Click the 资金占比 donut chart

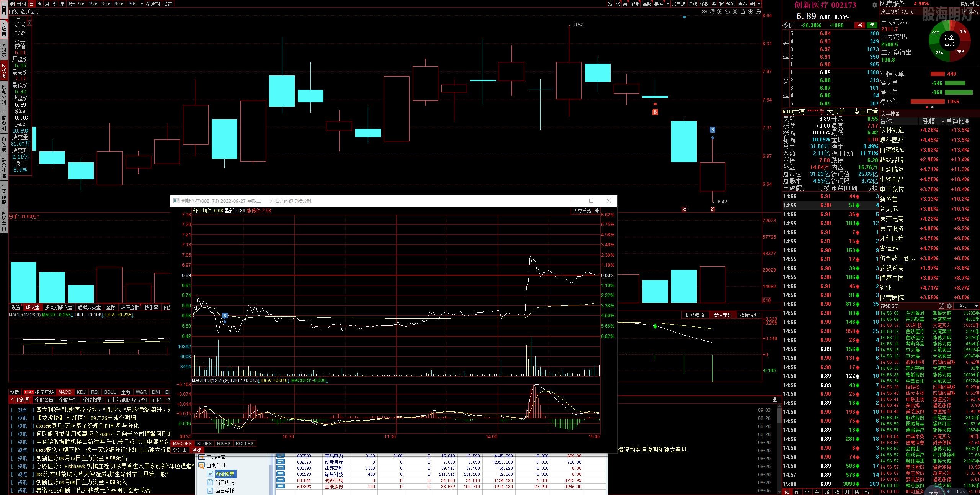tap(949, 41)
